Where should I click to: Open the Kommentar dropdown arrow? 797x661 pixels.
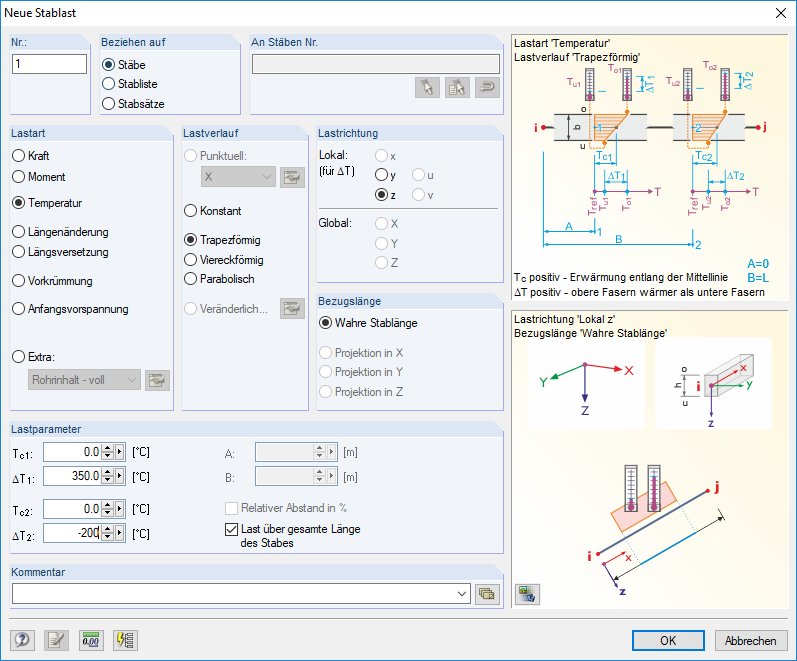coord(462,594)
